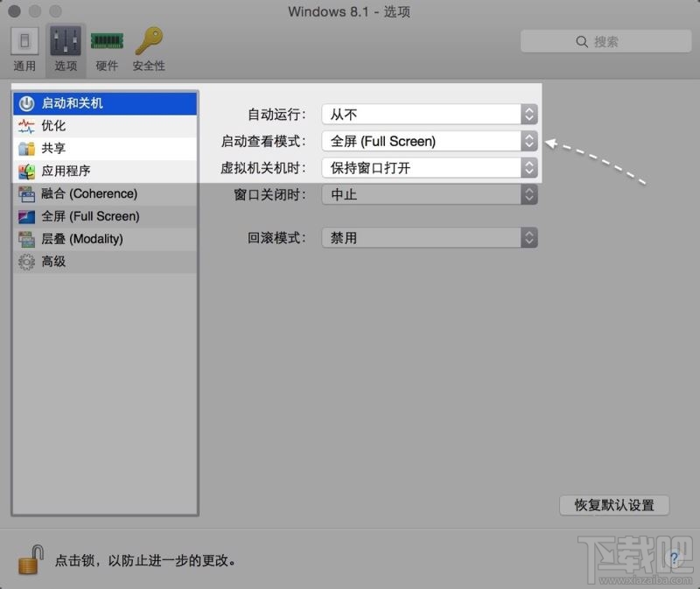
Task: Select 优化 in the sidebar
Action: (x=105, y=126)
